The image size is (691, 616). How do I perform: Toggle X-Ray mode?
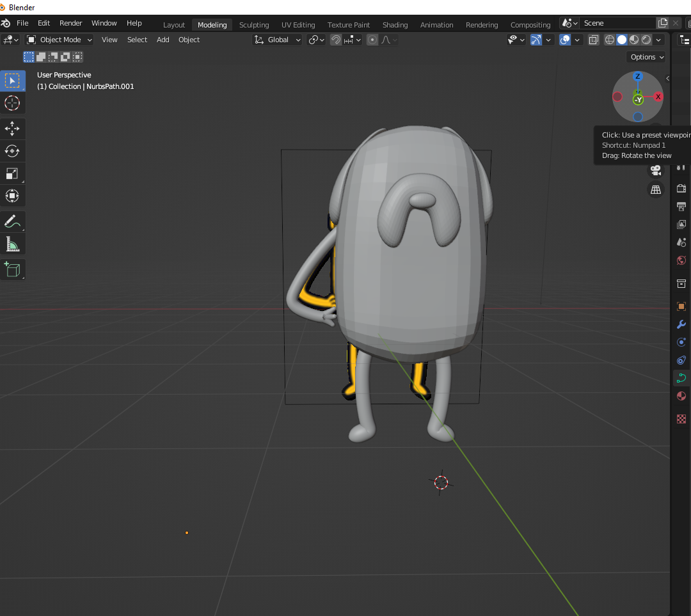[594, 40]
